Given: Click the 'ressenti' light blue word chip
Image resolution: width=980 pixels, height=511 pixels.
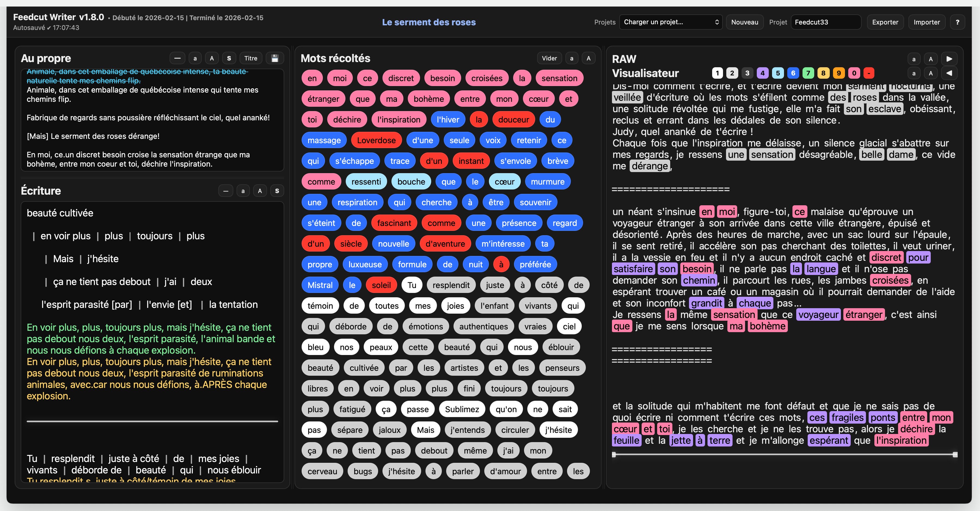Looking at the screenshot, I should pos(366,182).
